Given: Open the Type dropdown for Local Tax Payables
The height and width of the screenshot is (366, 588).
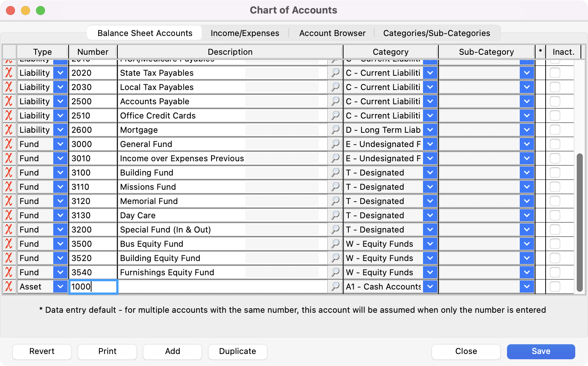Looking at the screenshot, I should coord(60,87).
